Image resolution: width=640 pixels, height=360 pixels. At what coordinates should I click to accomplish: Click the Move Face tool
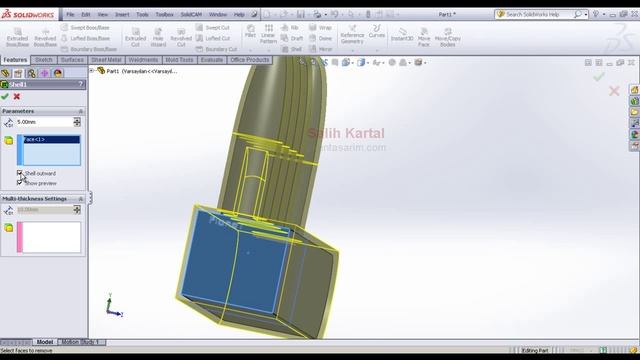(x=424, y=37)
